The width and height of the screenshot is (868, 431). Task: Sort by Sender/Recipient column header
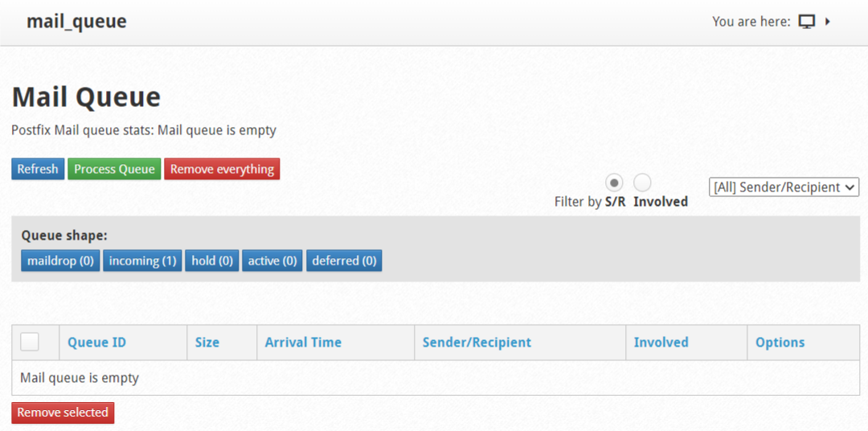pos(477,343)
